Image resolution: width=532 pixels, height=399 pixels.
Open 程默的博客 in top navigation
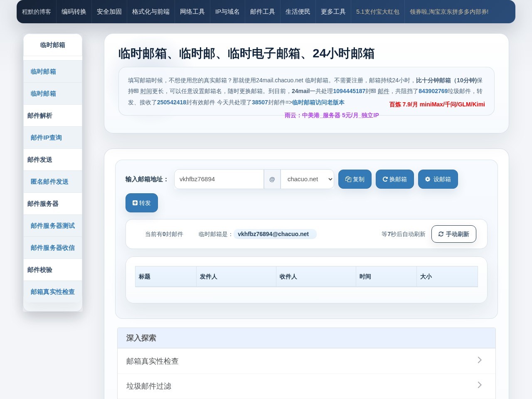[37, 12]
